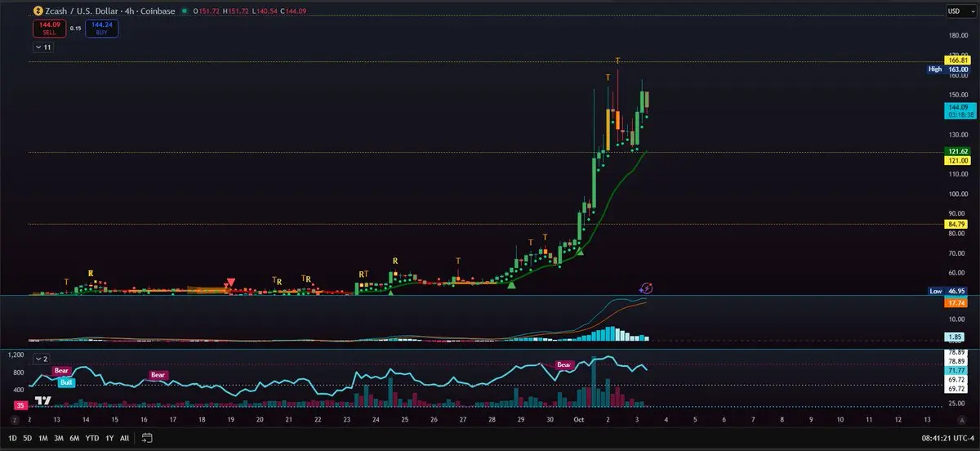Viewport: 980px width, 451px height.
Task: Click the purple lightning event icon
Action: (646, 288)
